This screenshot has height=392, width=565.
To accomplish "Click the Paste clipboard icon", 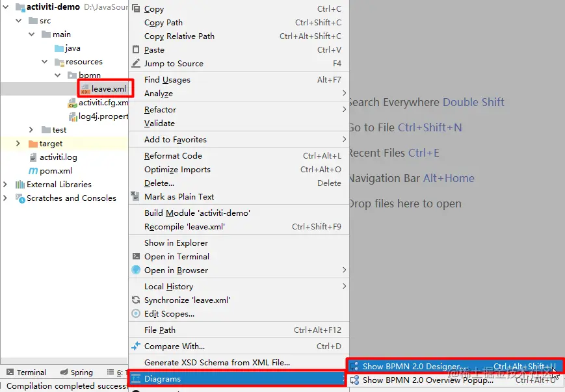I will click(x=136, y=49).
